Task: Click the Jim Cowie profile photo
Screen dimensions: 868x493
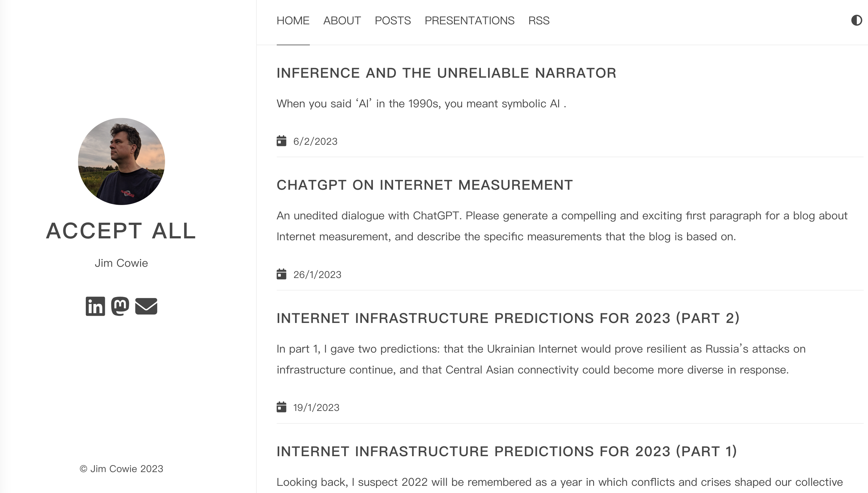Action: pyautogui.click(x=122, y=162)
